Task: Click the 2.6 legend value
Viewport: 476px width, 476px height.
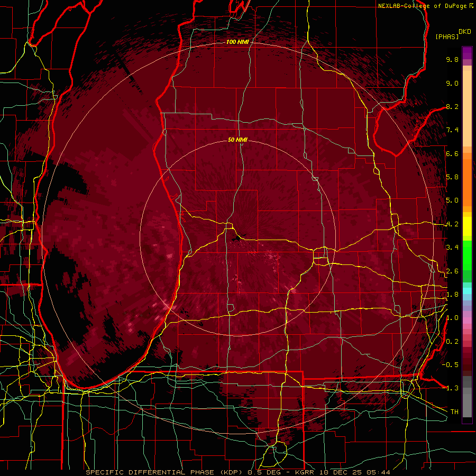Action: pos(452,271)
